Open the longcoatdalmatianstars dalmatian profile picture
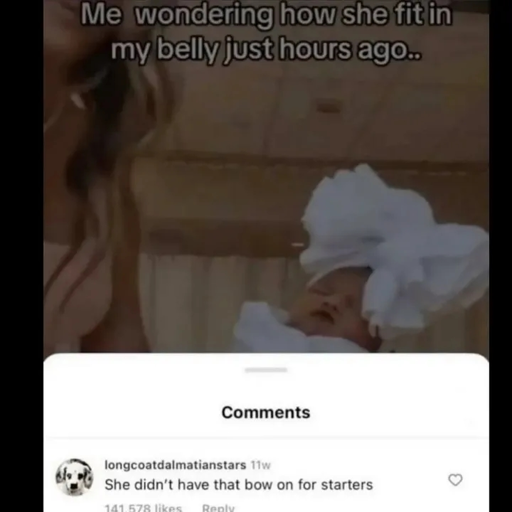 click(x=74, y=477)
